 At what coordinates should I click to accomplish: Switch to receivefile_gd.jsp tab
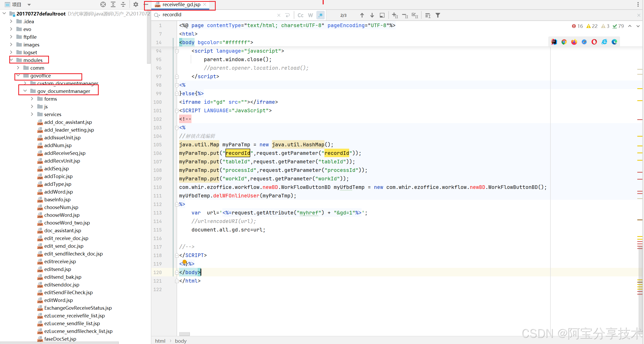[x=181, y=5]
